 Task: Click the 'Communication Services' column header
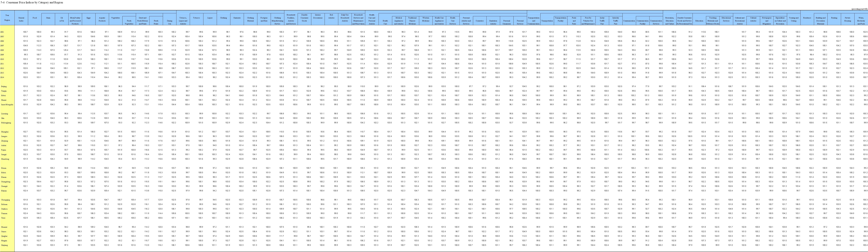pos(656,22)
